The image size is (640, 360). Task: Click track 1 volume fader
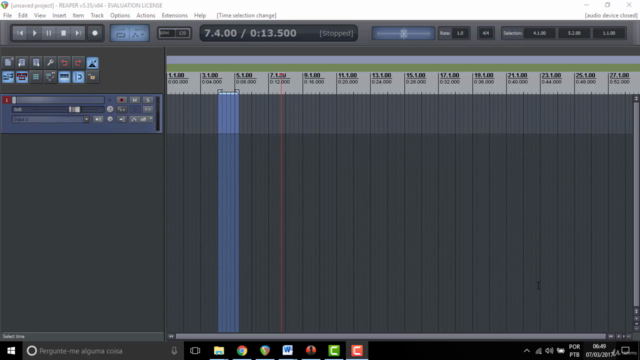click(74, 109)
